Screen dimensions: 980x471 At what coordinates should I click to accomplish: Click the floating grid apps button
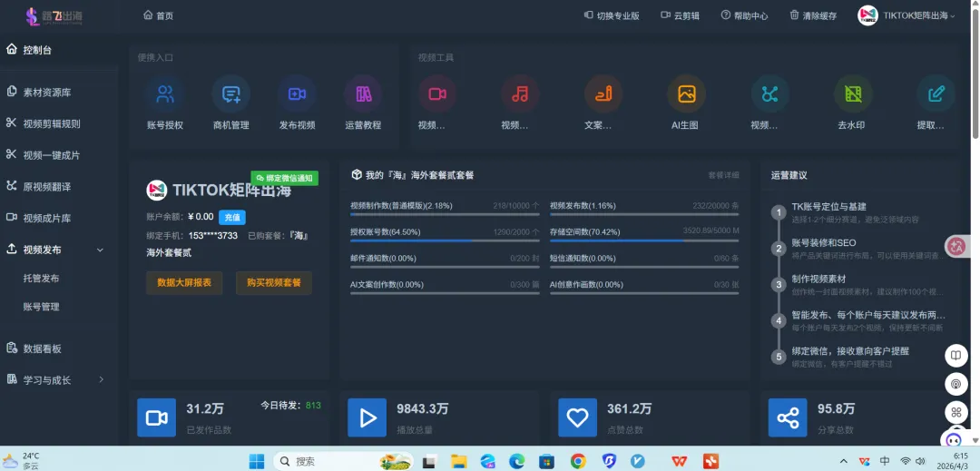(955, 412)
